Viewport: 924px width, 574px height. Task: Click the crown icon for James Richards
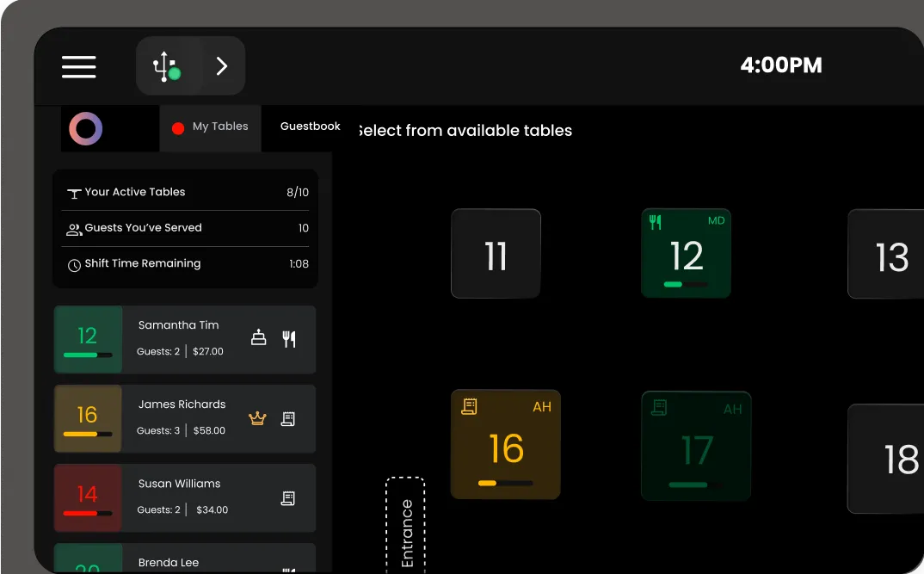257,418
